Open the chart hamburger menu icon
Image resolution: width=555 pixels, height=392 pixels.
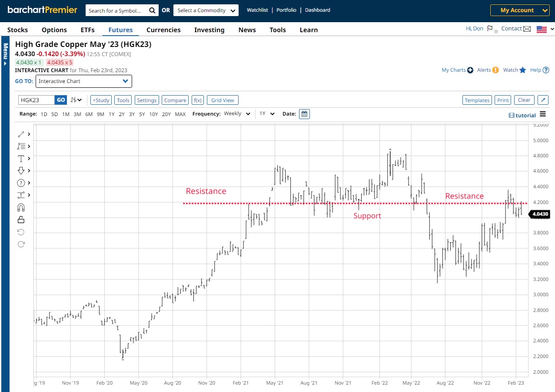[x=542, y=114]
